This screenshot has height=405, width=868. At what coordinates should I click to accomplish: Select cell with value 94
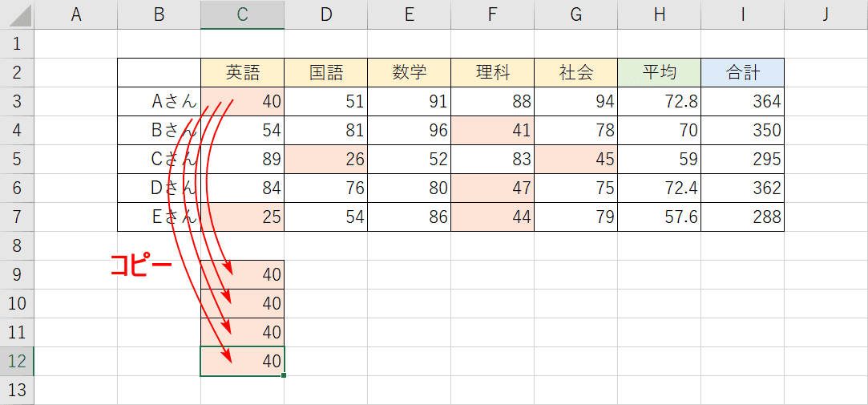575,101
